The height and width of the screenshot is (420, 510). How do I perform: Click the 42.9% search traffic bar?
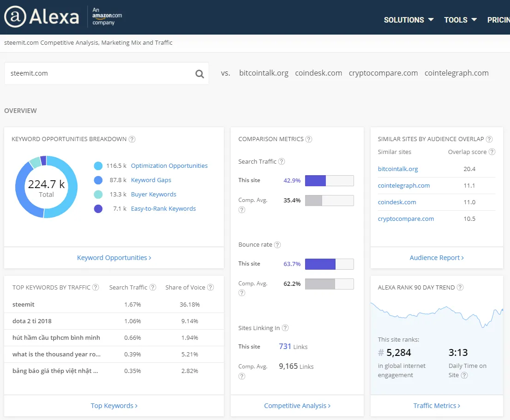[x=329, y=181]
